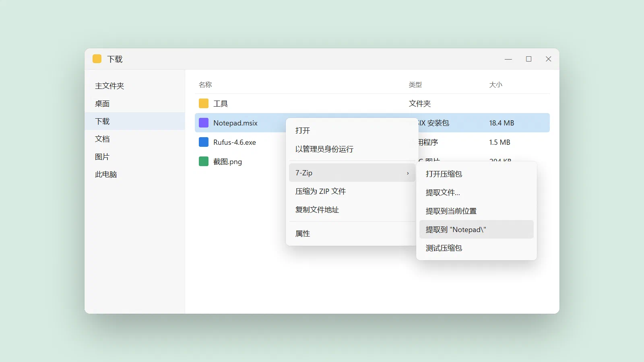Open 图片 in the sidebar

134,156
